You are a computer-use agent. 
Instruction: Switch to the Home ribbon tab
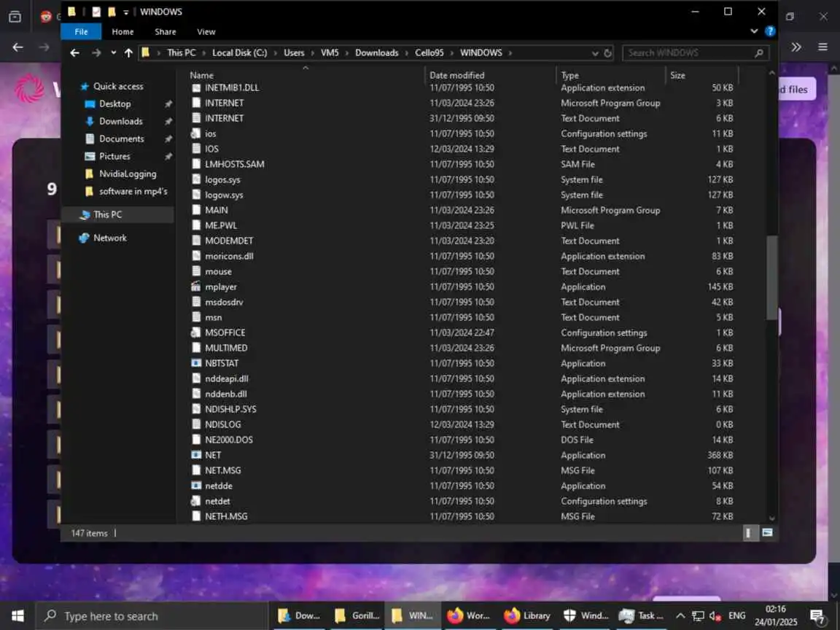(122, 31)
